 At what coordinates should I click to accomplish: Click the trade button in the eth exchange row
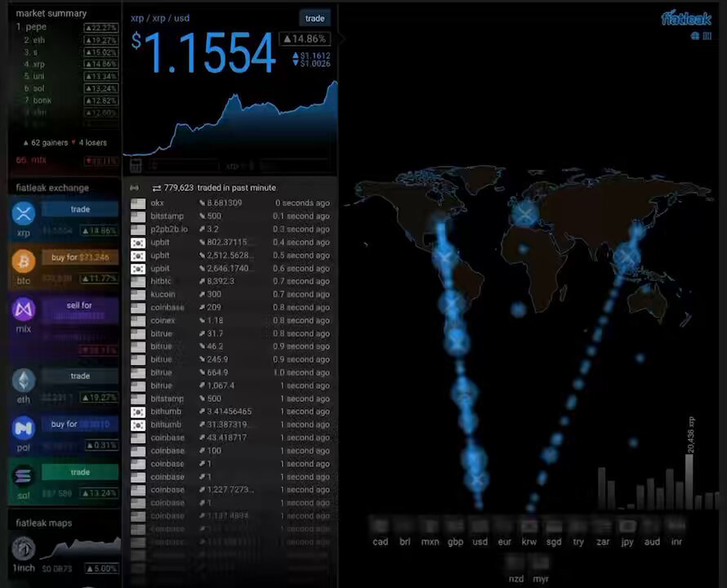[80, 376]
